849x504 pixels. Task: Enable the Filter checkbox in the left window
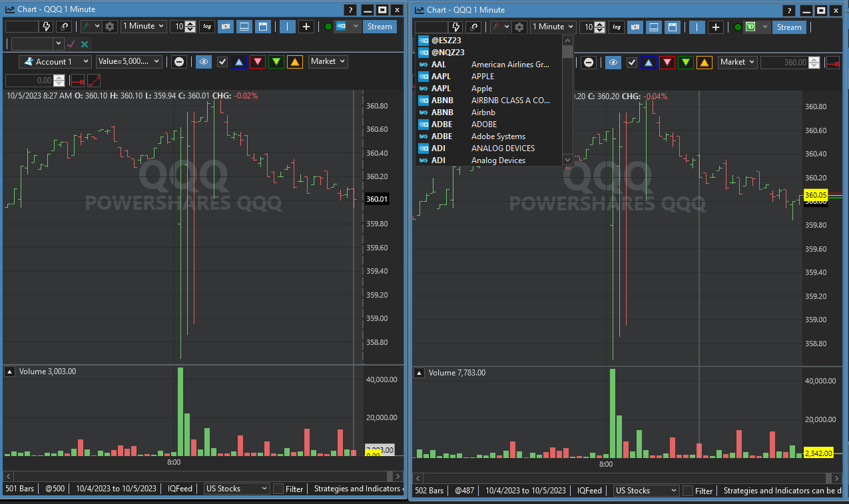[x=278, y=489]
